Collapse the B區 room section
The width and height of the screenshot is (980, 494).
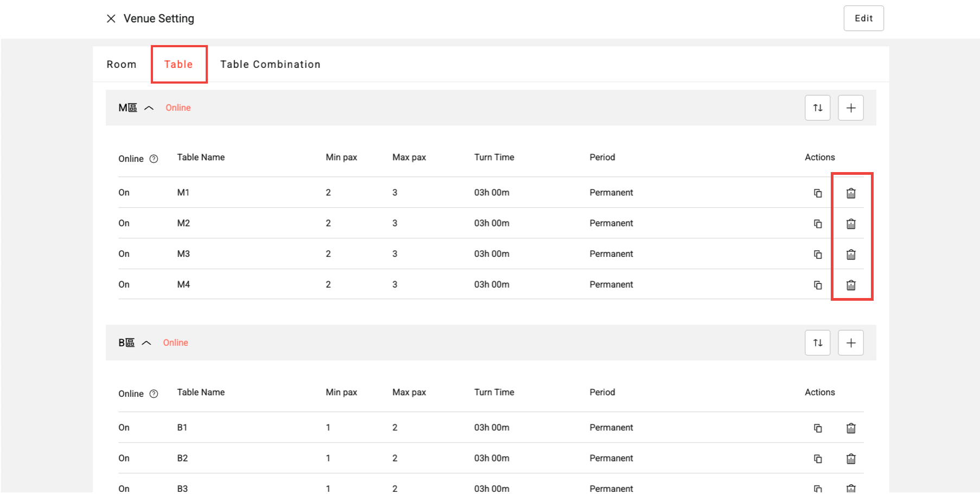147,343
